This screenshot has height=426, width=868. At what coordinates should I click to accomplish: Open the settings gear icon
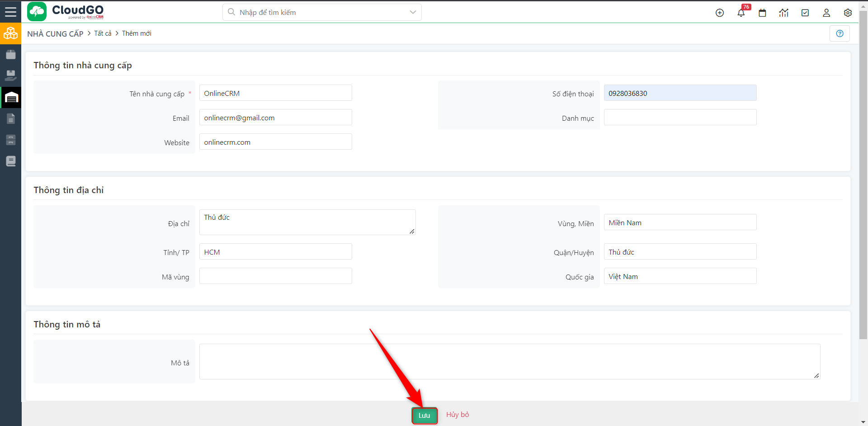point(848,13)
